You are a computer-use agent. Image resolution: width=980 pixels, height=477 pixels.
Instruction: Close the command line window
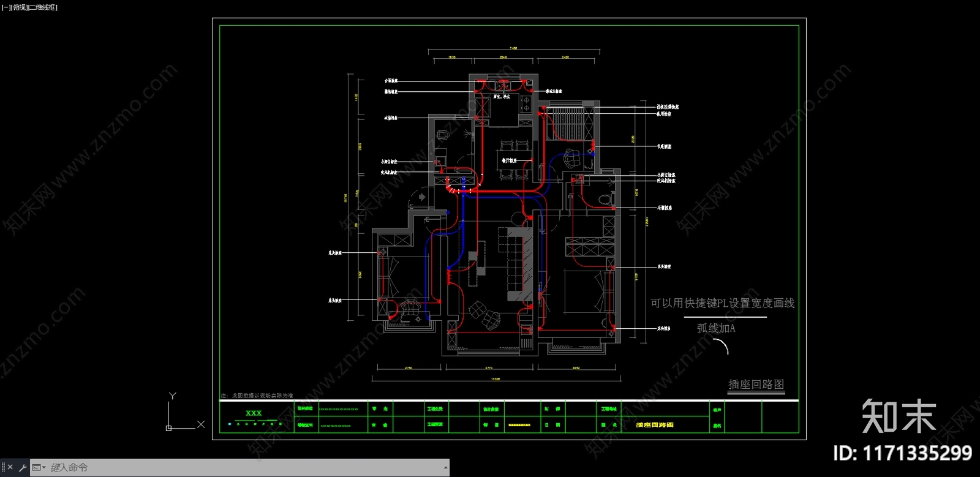click(10, 467)
